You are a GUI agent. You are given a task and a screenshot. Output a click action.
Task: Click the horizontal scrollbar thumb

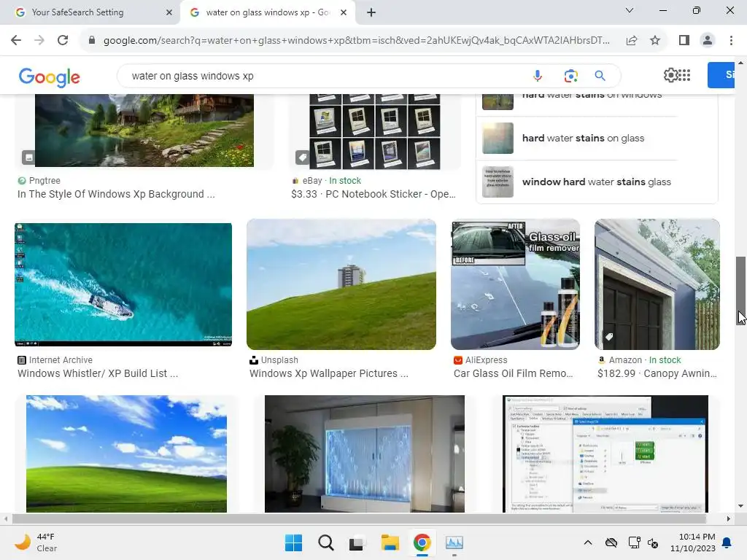(359, 518)
